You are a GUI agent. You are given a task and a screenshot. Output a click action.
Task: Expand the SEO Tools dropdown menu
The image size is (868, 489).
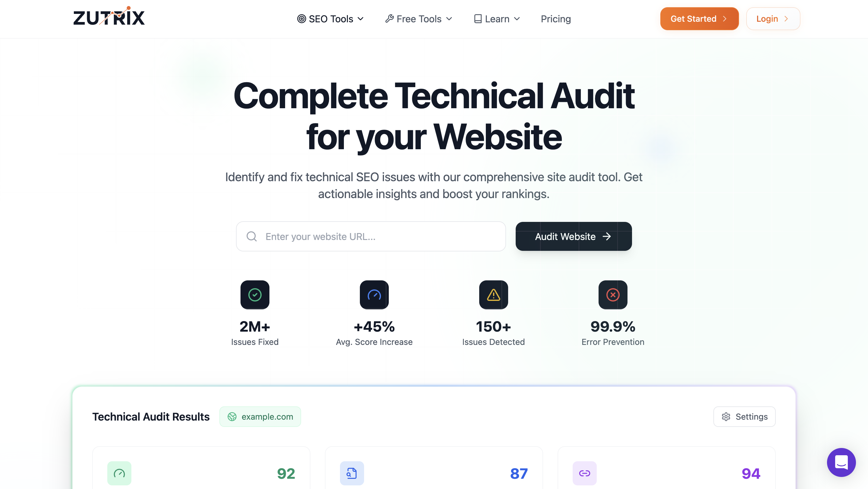pos(331,18)
